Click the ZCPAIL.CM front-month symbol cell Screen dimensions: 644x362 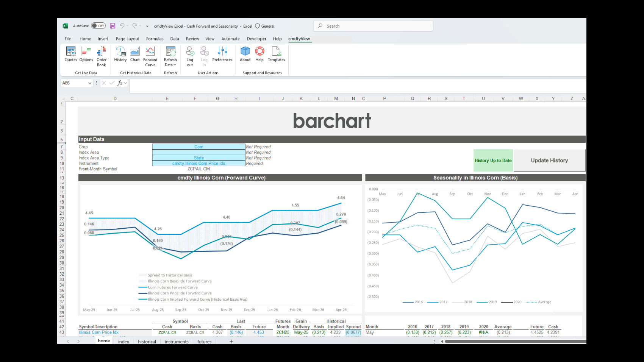click(199, 169)
